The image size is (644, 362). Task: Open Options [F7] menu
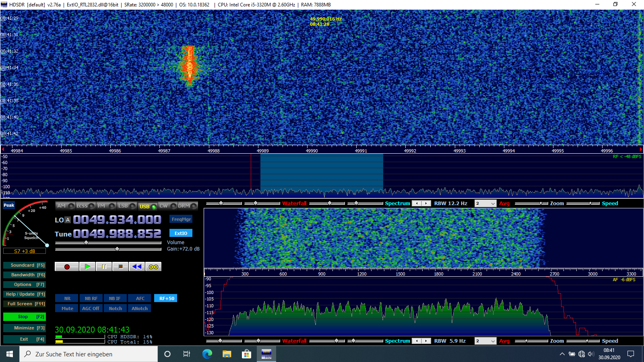click(24, 284)
